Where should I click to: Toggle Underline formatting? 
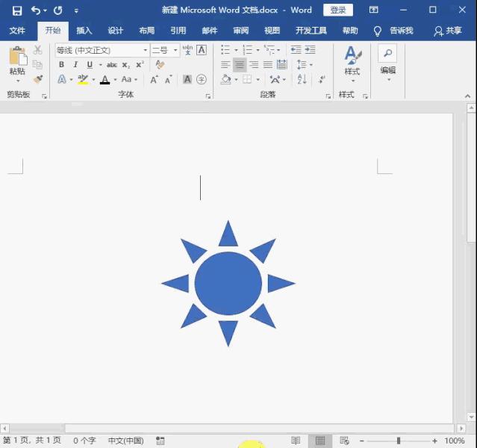[90, 64]
